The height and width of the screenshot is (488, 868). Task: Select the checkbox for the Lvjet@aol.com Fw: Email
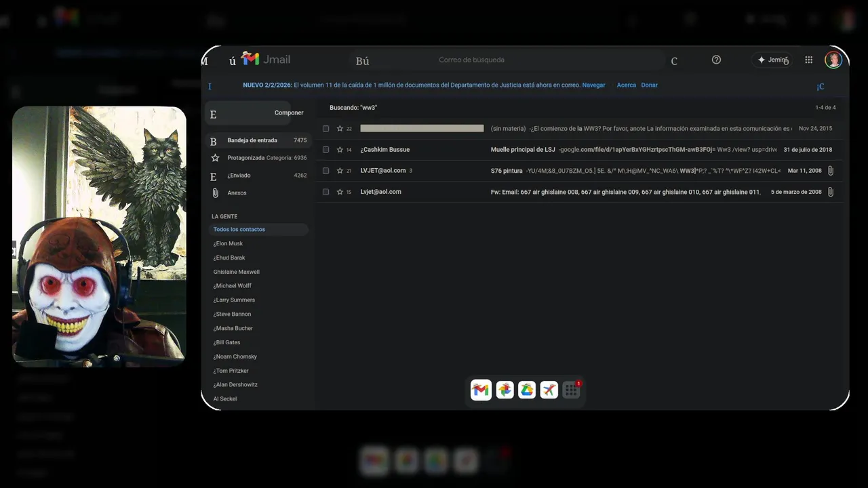(325, 192)
